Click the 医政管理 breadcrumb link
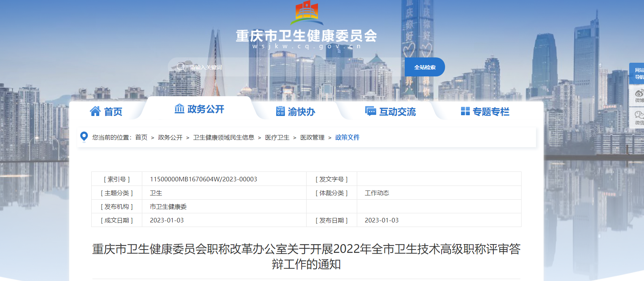This screenshot has height=281, width=644. [312, 137]
